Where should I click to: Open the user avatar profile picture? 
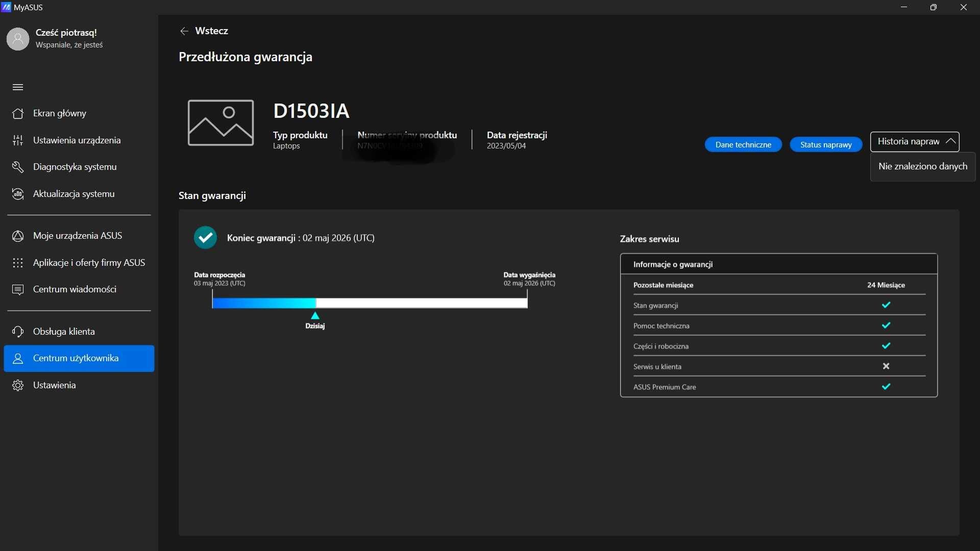(x=18, y=39)
